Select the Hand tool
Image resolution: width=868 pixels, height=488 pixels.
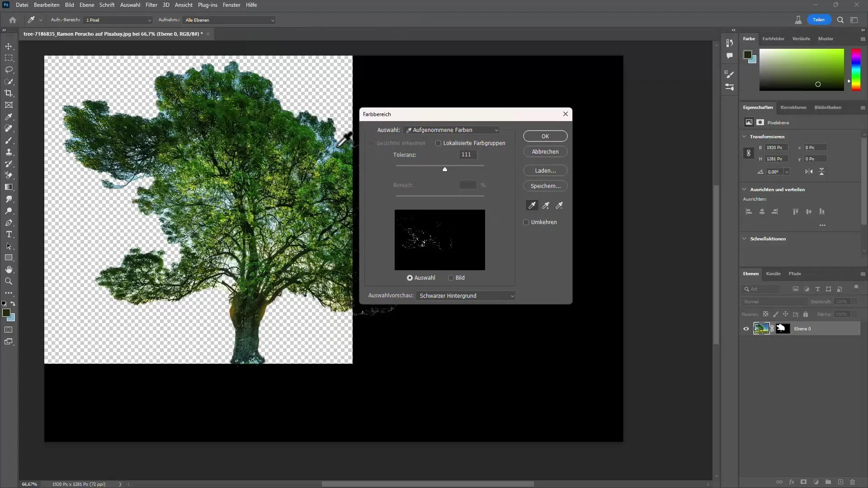click(9, 270)
